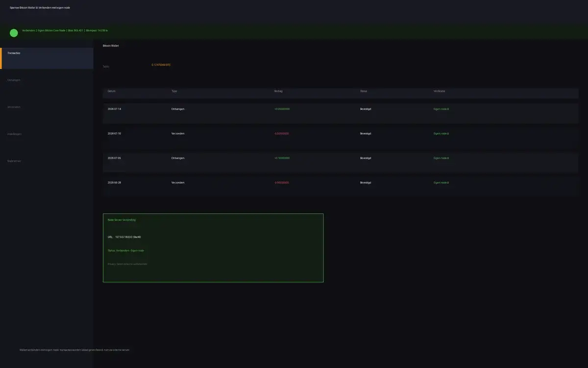Click the Status column header

coord(364,91)
